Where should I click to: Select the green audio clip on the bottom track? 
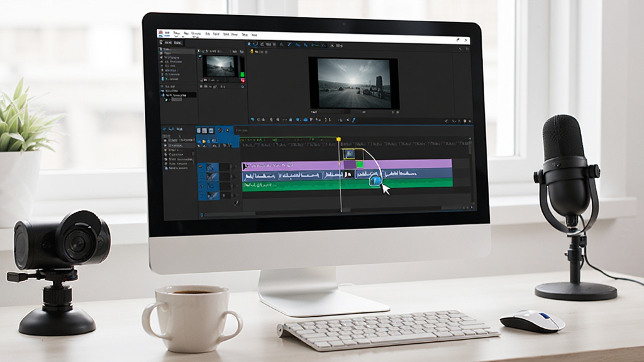pos(347,184)
